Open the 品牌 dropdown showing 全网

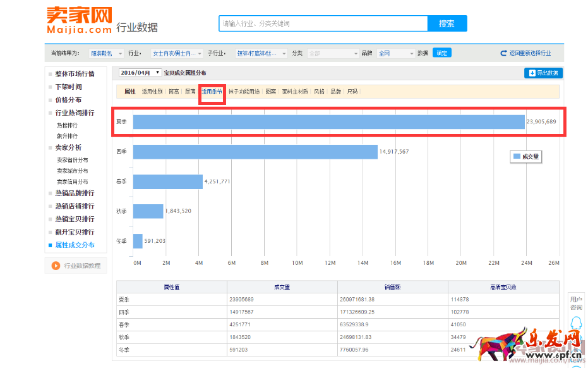coord(395,53)
